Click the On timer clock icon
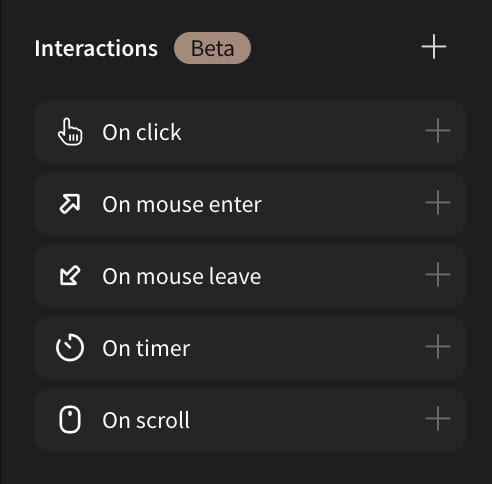The image size is (492, 484). click(70, 348)
